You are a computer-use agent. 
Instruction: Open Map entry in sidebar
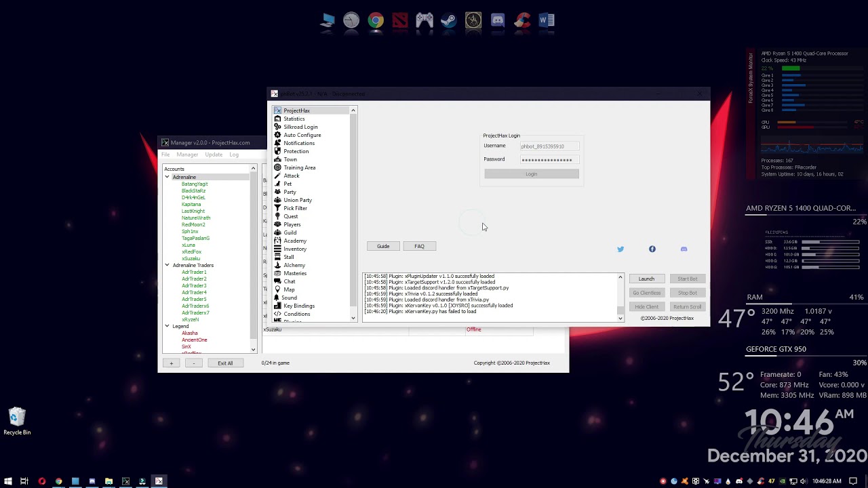click(x=289, y=289)
